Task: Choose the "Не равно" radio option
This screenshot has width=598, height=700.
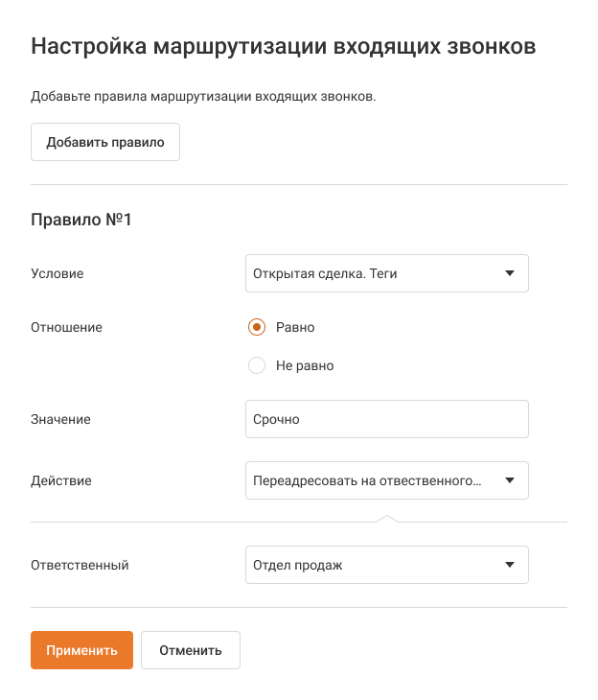Action: pyautogui.click(x=256, y=365)
